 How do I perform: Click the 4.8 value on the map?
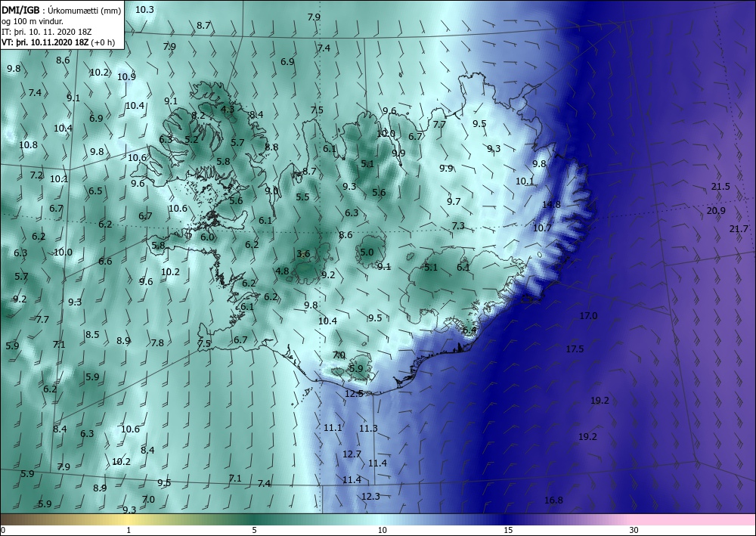(x=282, y=271)
